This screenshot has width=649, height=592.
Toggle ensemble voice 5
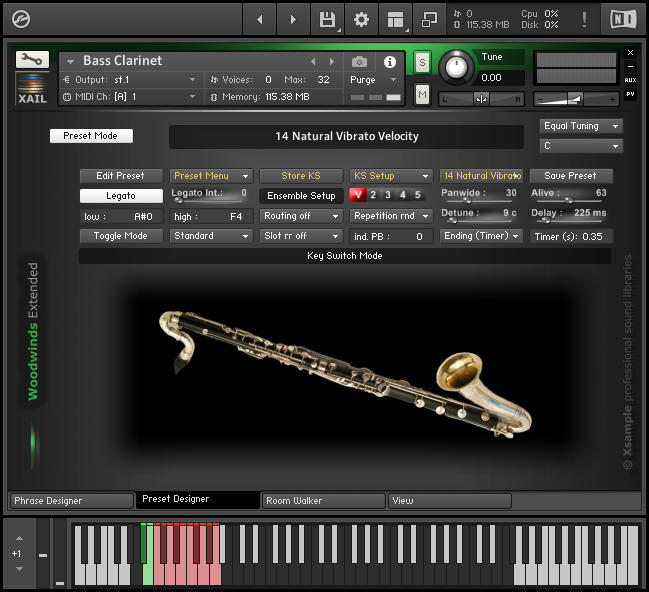coord(418,195)
